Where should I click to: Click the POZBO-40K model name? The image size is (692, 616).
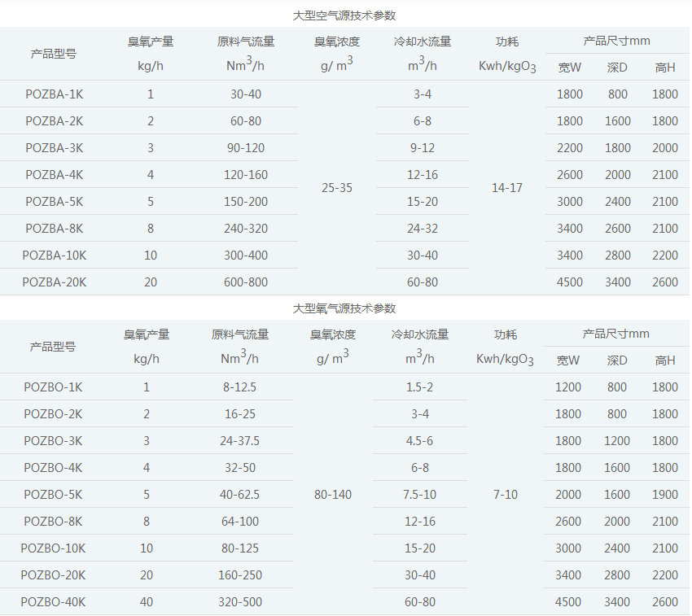53,602
